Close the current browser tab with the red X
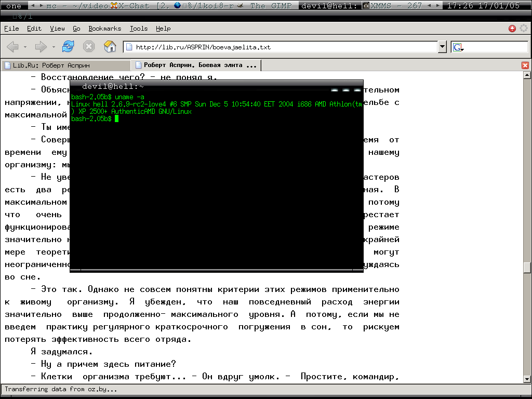 click(525, 65)
